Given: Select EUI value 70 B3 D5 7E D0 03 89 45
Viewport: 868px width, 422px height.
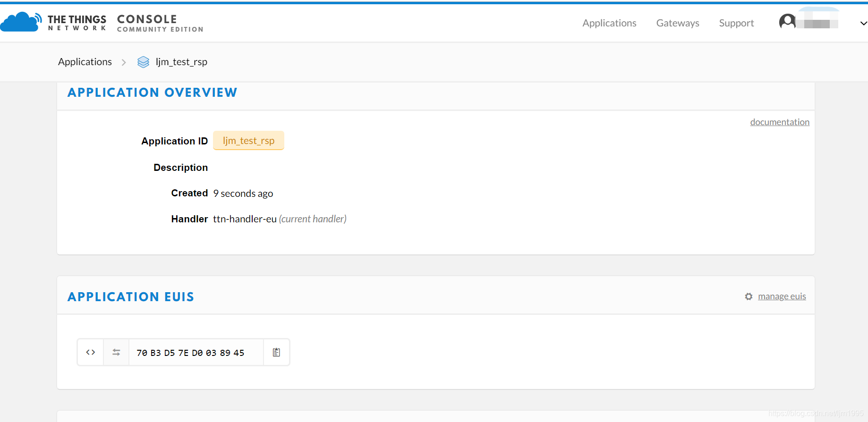Looking at the screenshot, I should tap(190, 353).
